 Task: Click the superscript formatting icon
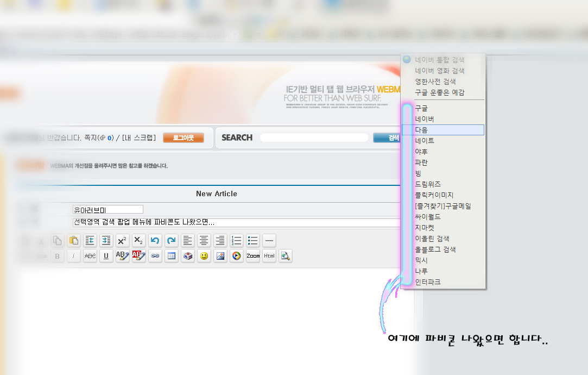[122, 240]
